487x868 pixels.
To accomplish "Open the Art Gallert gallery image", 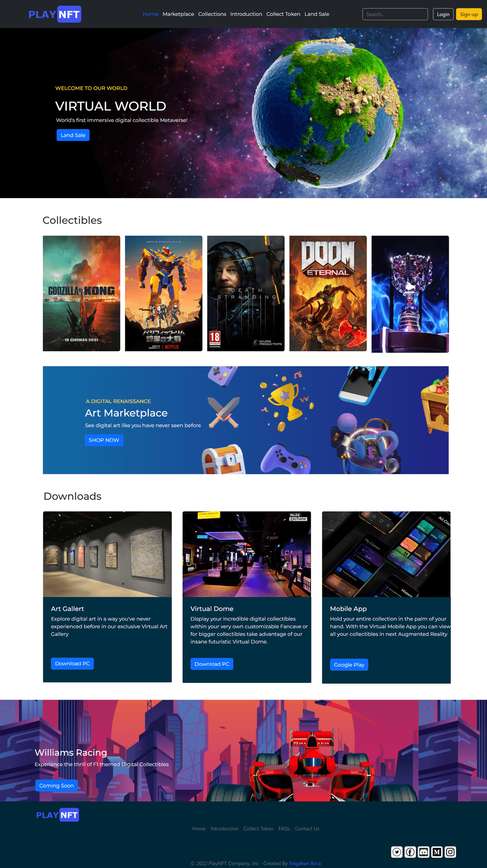I will tap(107, 554).
